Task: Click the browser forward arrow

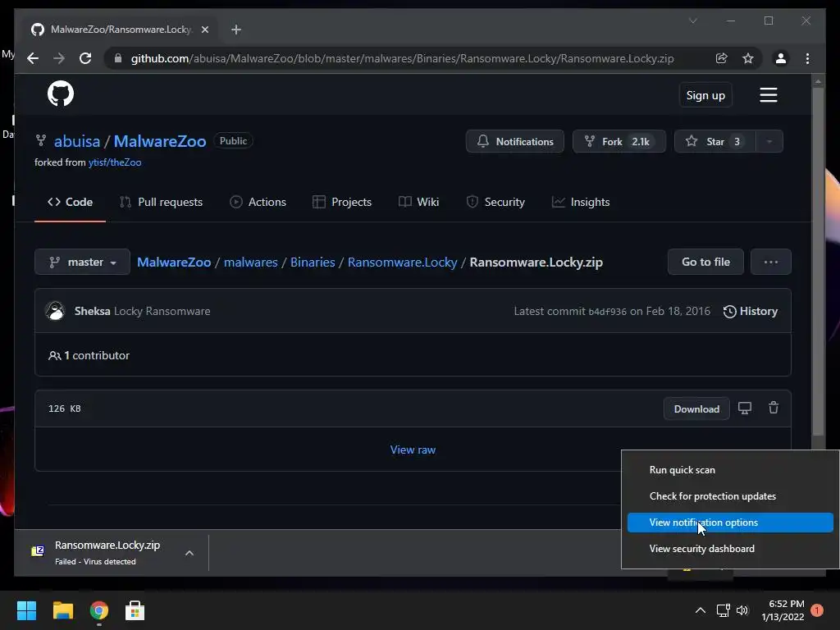Action: [x=59, y=58]
